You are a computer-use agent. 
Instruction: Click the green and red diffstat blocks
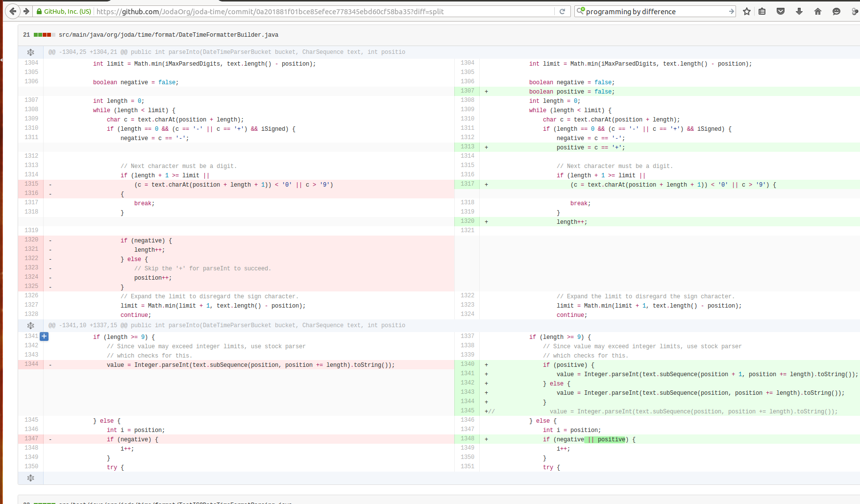tap(44, 35)
